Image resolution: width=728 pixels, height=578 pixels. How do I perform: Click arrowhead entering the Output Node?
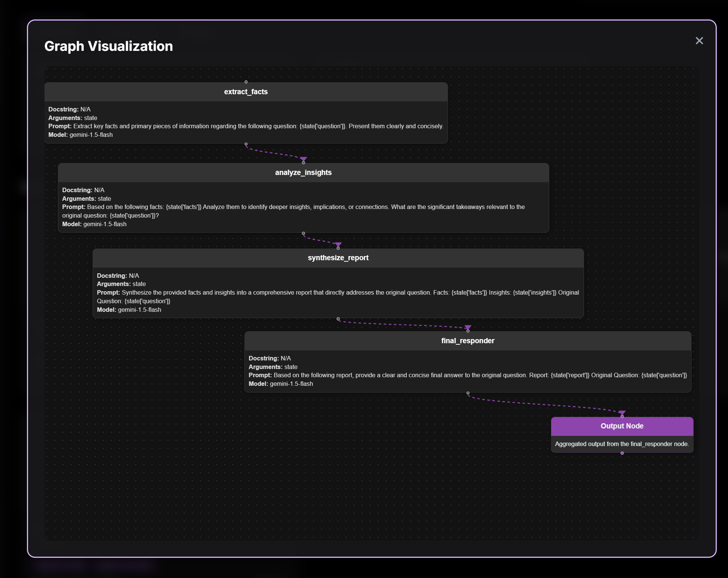[x=622, y=413]
